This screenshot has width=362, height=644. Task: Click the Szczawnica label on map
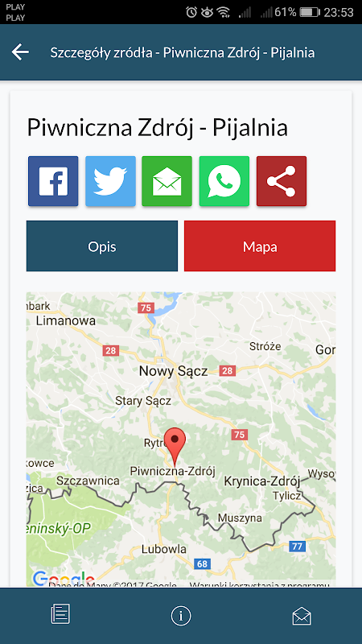[88, 481]
